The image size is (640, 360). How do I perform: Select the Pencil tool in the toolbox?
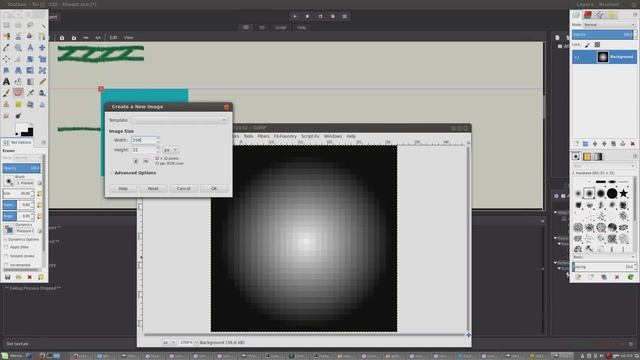(x=42, y=82)
